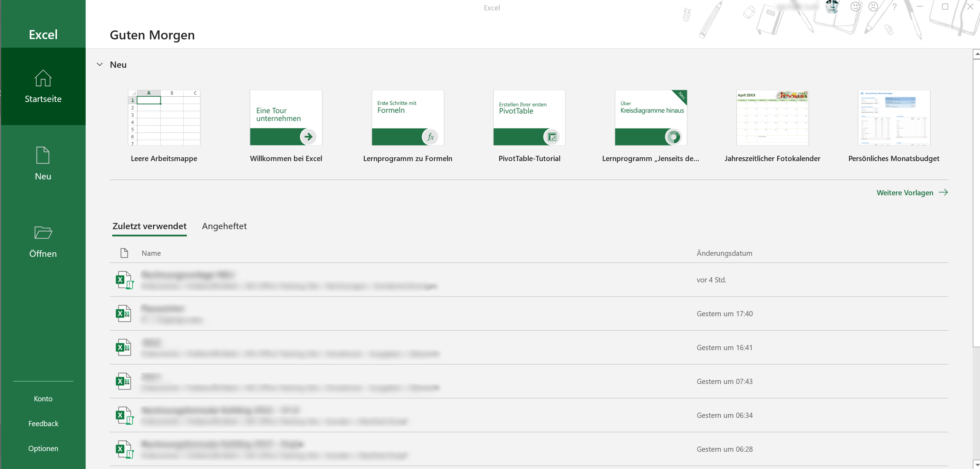
Task: Click the Excel file icon dated Gestern um 07:43
Action: [x=124, y=382]
